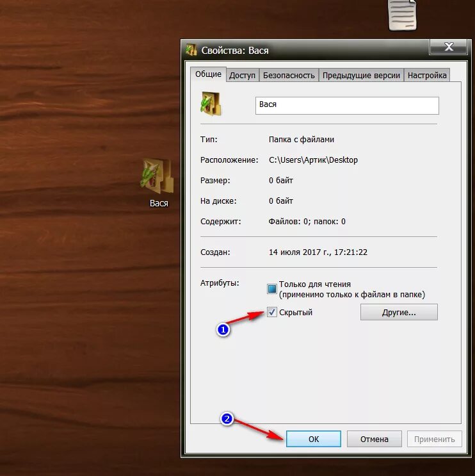Click the Отмена button
475x476 pixels.
tap(374, 439)
